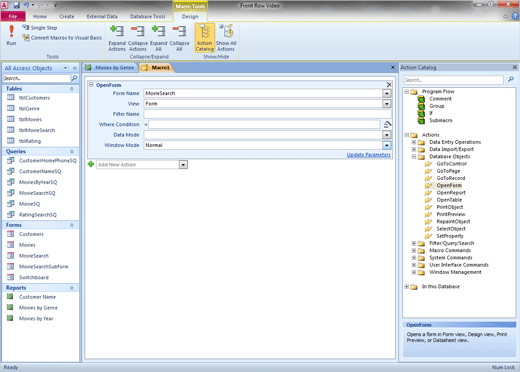Click the Where Condition field

(264, 124)
